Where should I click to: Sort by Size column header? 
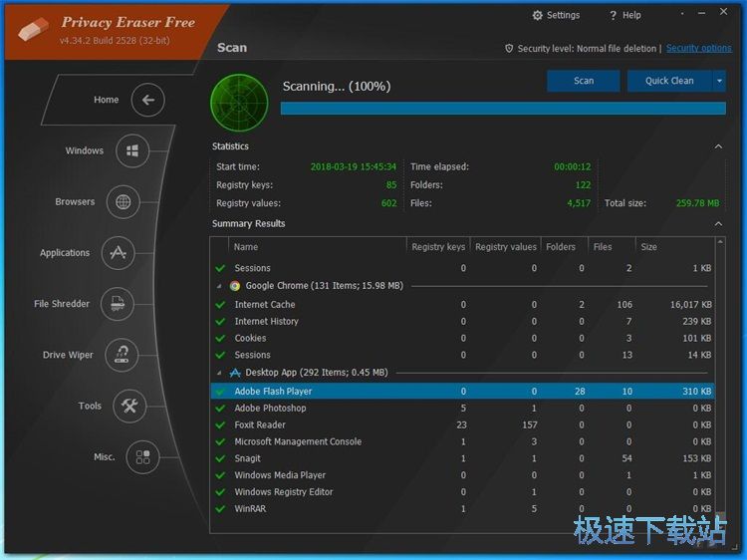click(x=675, y=247)
